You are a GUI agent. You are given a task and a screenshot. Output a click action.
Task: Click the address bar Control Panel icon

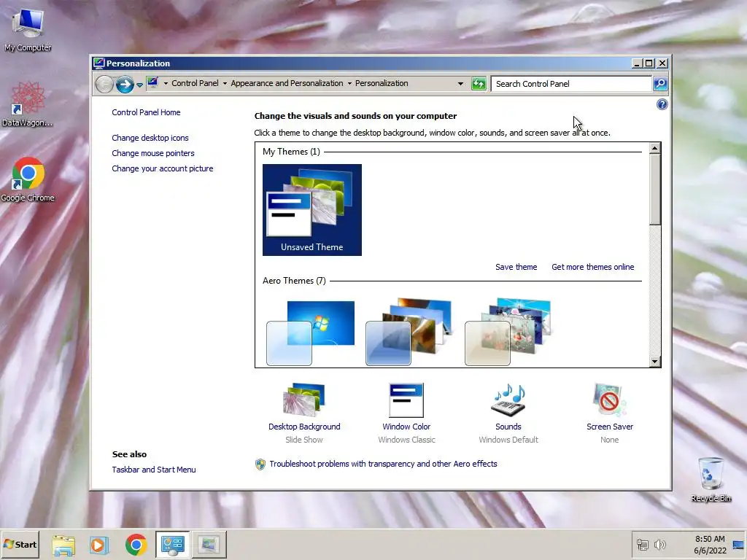click(152, 83)
